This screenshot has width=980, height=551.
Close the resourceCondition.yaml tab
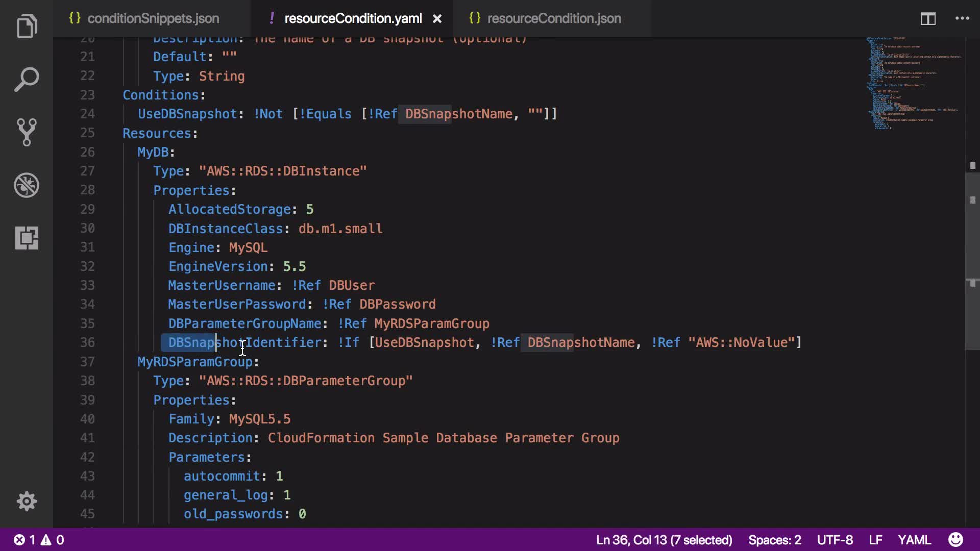click(437, 19)
